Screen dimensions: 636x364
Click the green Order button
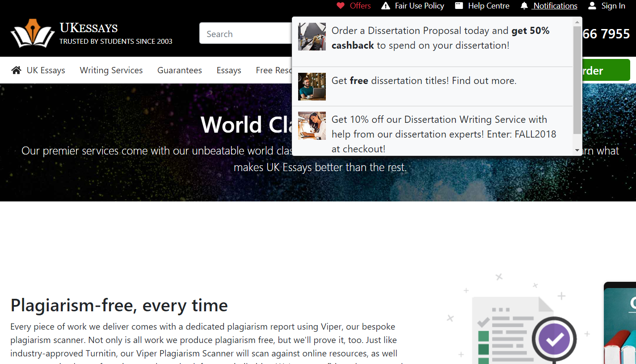(606, 70)
